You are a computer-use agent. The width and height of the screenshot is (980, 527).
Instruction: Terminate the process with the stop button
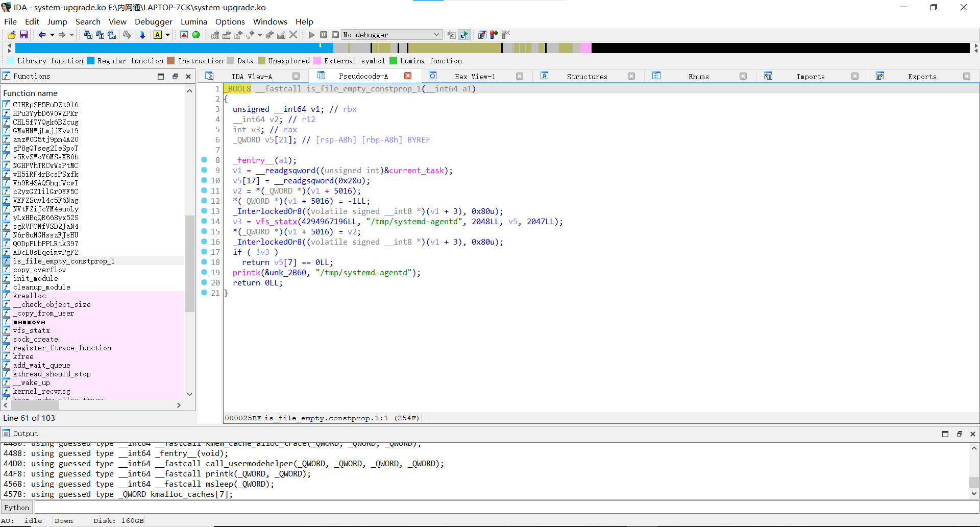pyautogui.click(x=335, y=35)
